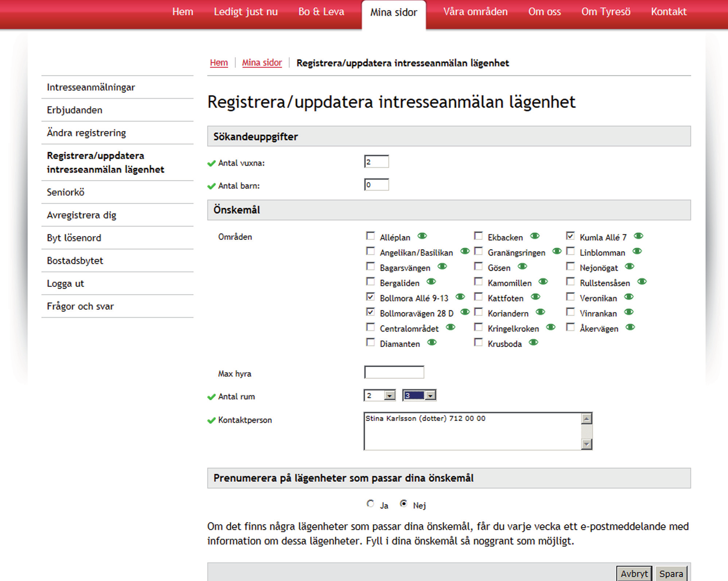
Task: Click the eye icon next to Centralområdet
Action: [x=451, y=327]
